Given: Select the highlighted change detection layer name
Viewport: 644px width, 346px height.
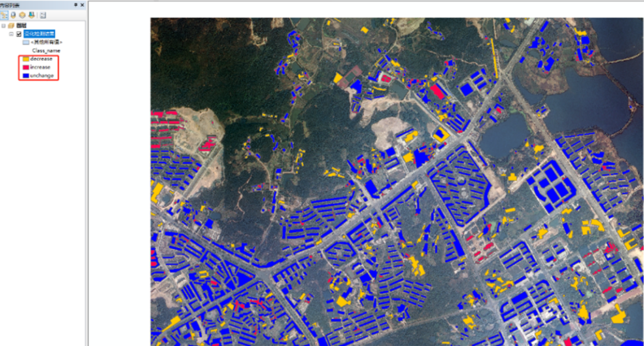Looking at the screenshot, I should tap(39, 34).
